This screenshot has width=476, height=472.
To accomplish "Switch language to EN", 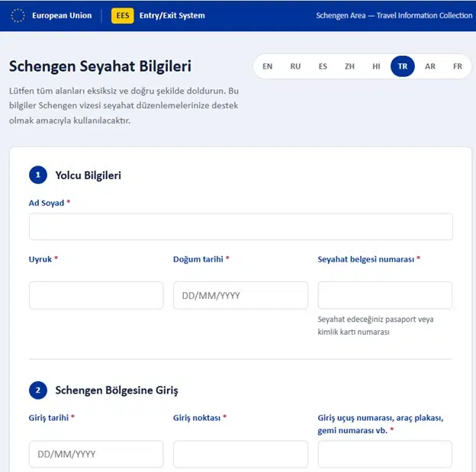I will [267, 66].
